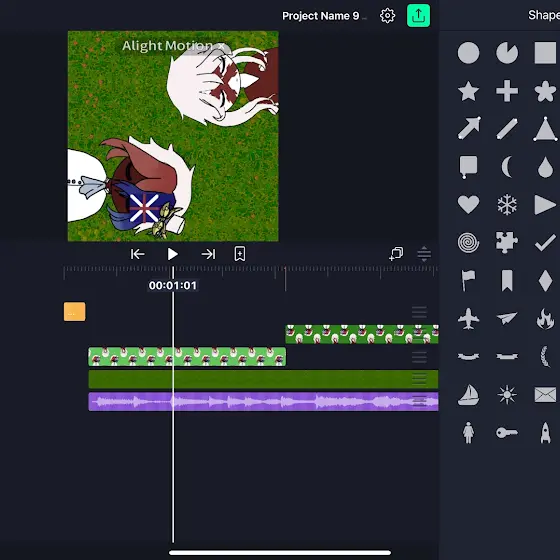Image resolution: width=560 pixels, height=560 pixels.
Task: Select the purple audio waveform track
Action: click(x=263, y=402)
